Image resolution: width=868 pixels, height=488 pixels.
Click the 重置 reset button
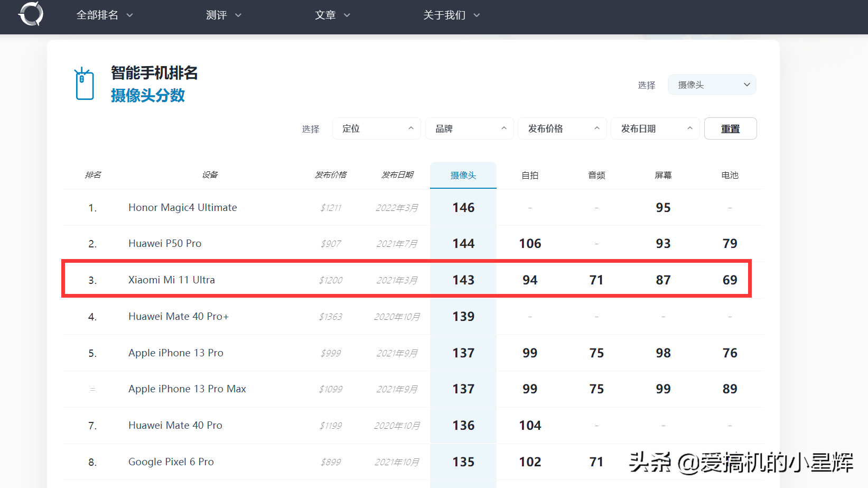731,128
